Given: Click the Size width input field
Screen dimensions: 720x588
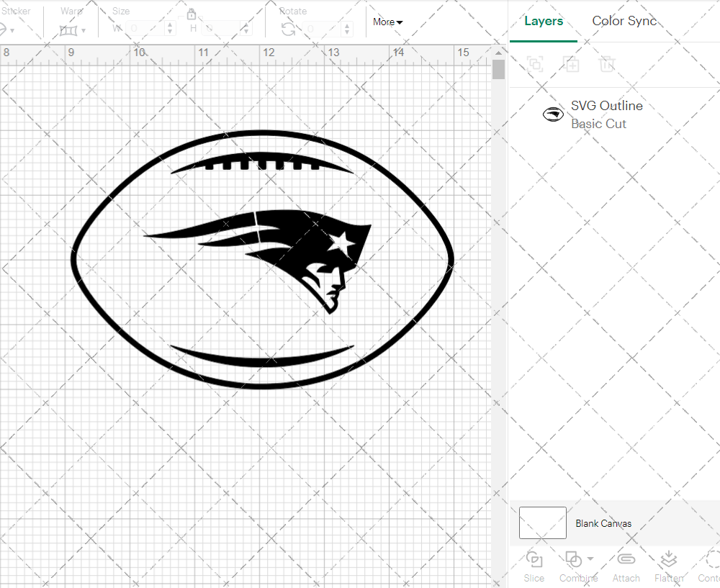Looking at the screenshot, I should [x=145, y=29].
